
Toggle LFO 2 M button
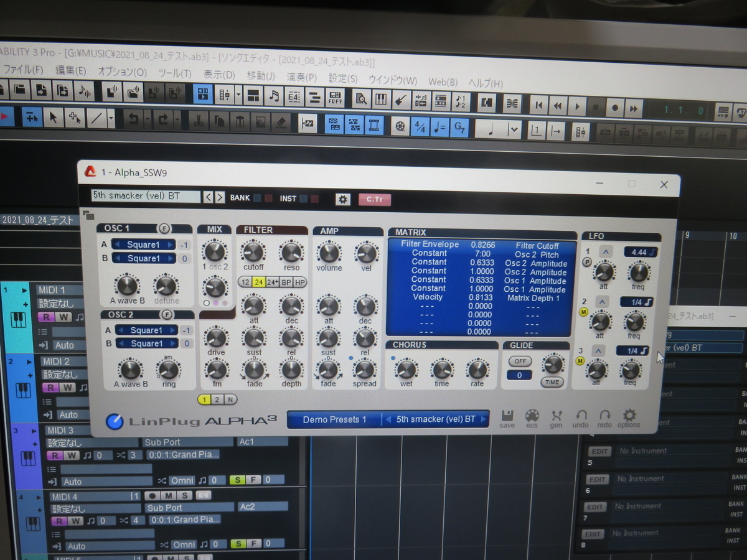pos(583,311)
